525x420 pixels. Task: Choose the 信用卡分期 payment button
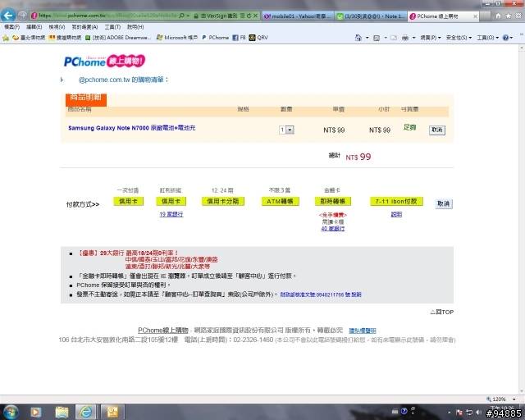coord(223,201)
